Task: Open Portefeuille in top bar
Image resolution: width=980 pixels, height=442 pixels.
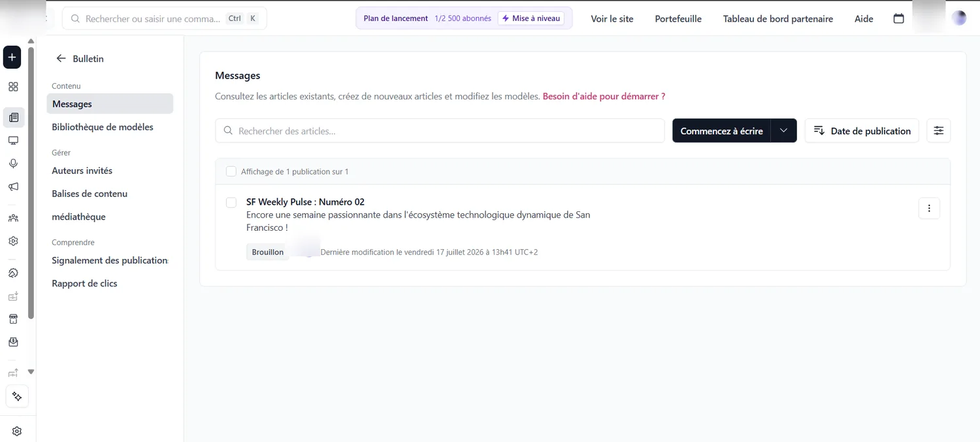Action: (x=678, y=19)
